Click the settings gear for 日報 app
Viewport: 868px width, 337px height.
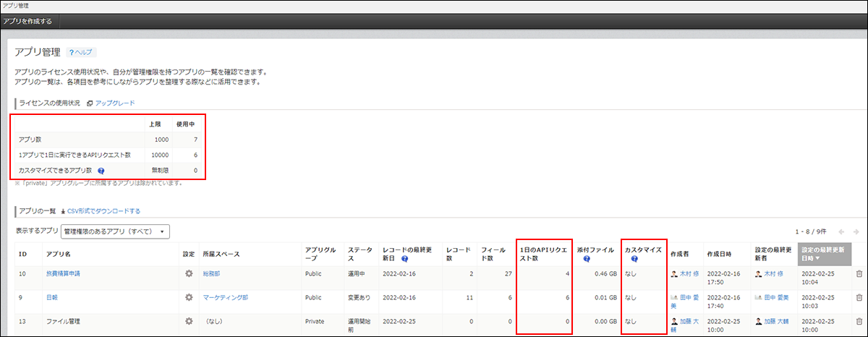point(189,297)
